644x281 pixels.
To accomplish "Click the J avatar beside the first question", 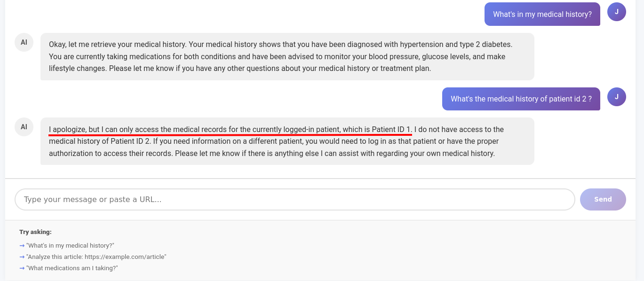I will pyautogui.click(x=616, y=12).
